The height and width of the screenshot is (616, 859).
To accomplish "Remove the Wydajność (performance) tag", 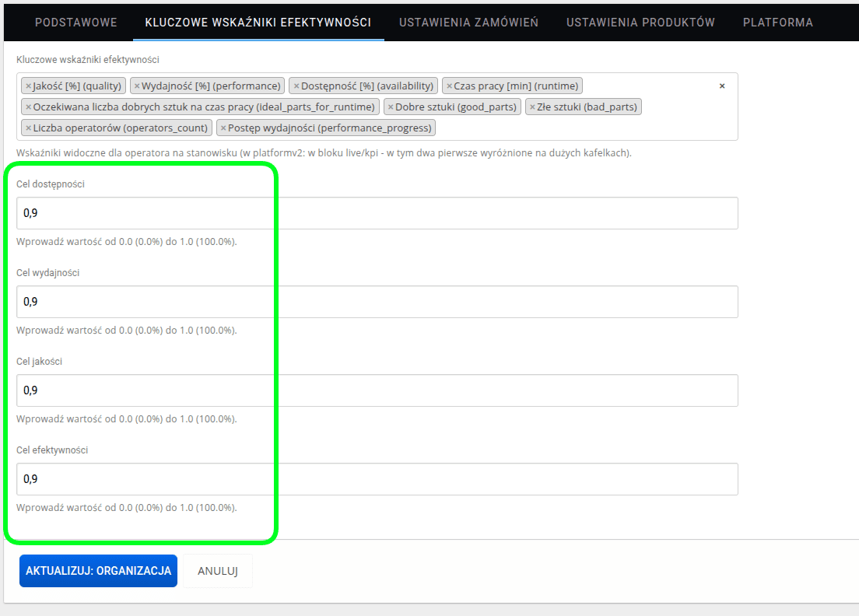I will coord(137,86).
